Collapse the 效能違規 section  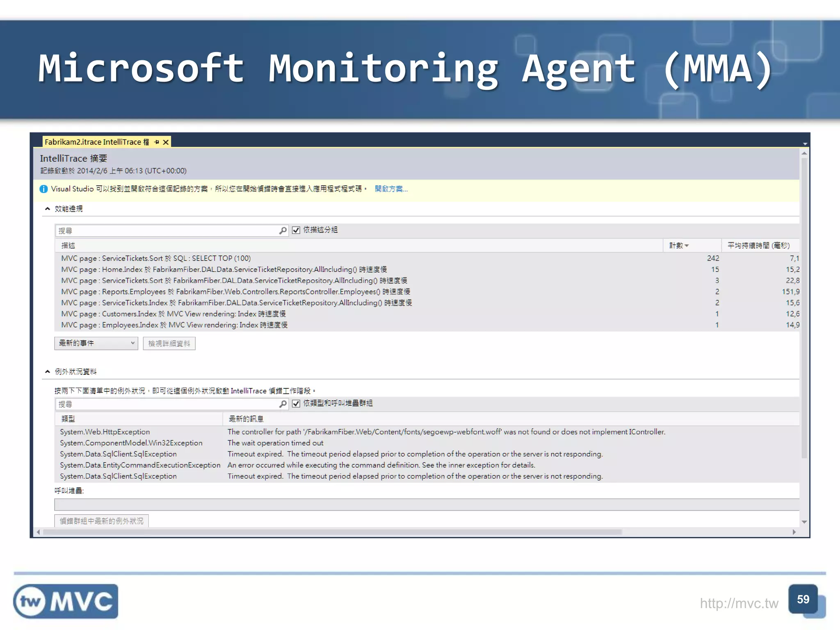point(48,209)
